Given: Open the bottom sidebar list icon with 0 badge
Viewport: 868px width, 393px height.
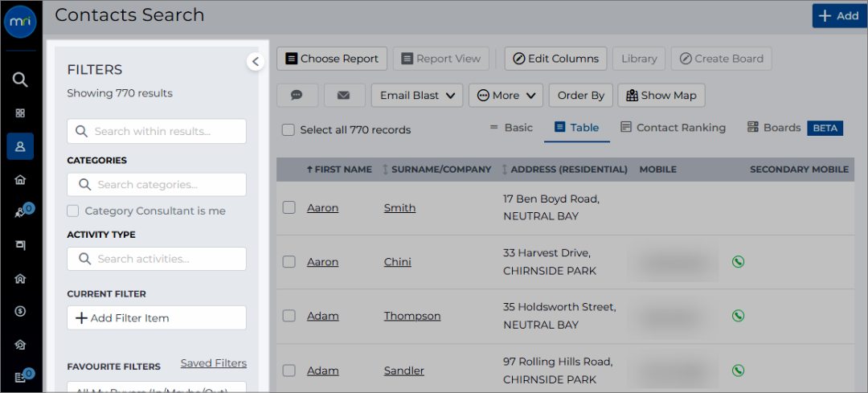Looking at the screenshot, I should point(20,378).
